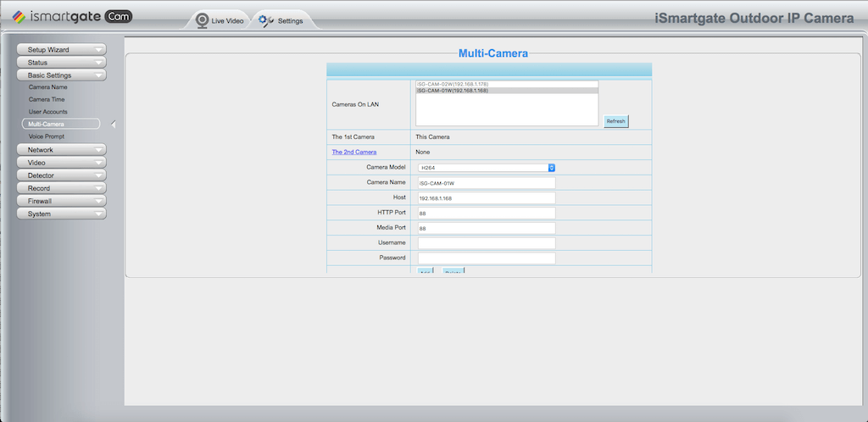The width and height of the screenshot is (868, 422).
Task: Click the Media Port field
Action: [x=487, y=228]
